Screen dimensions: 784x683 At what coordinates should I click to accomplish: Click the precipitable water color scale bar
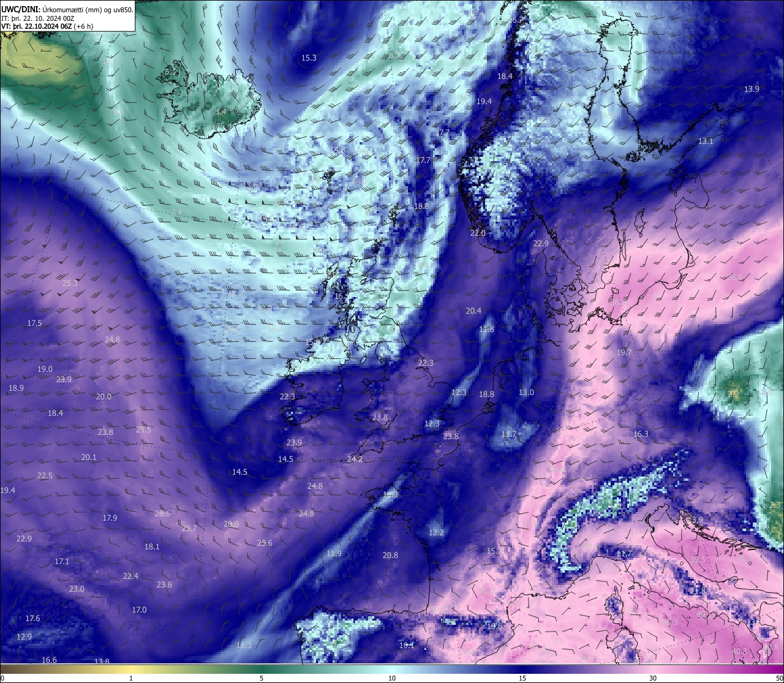392,668
